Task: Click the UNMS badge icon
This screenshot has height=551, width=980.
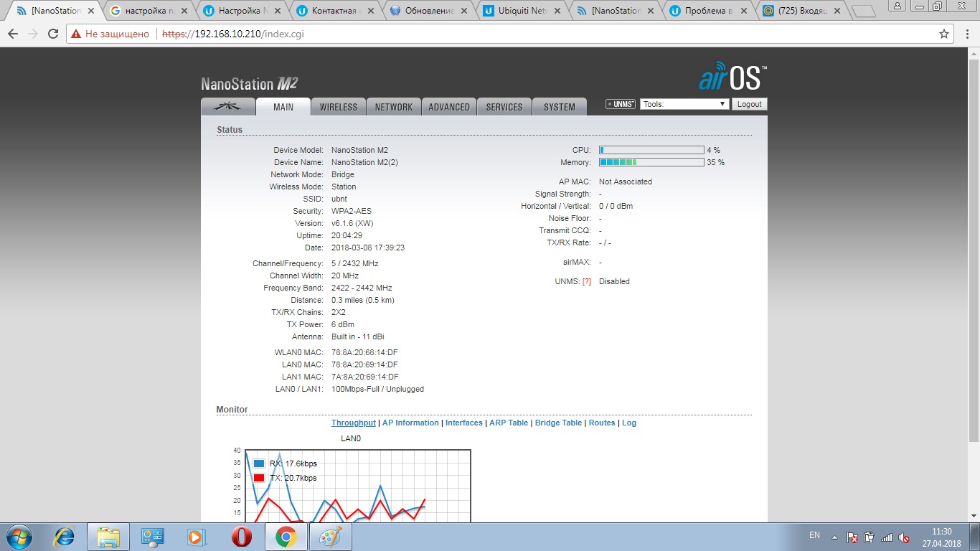Action: [621, 104]
